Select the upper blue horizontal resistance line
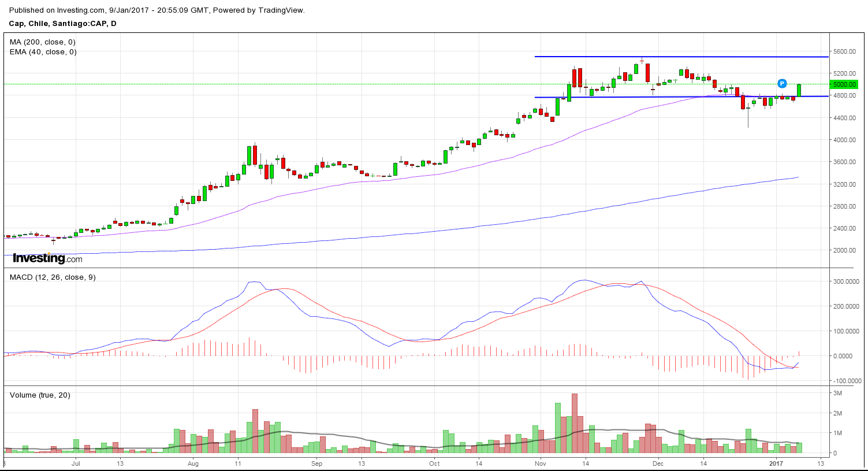The image size is (868, 471). click(681, 57)
